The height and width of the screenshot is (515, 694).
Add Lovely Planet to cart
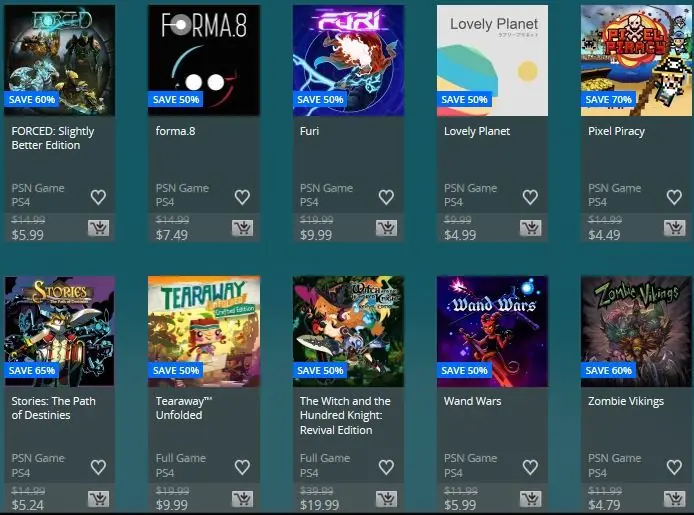pyautogui.click(x=530, y=228)
